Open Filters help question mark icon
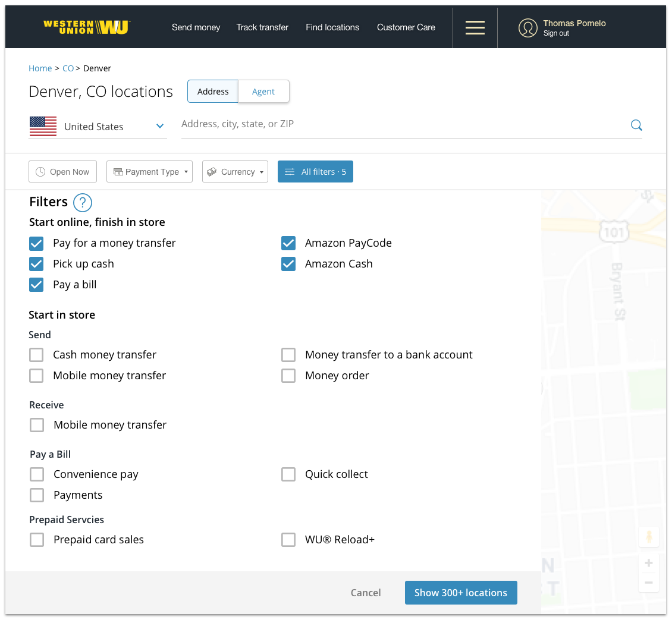This screenshot has width=672, height=620. (x=82, y=202)
